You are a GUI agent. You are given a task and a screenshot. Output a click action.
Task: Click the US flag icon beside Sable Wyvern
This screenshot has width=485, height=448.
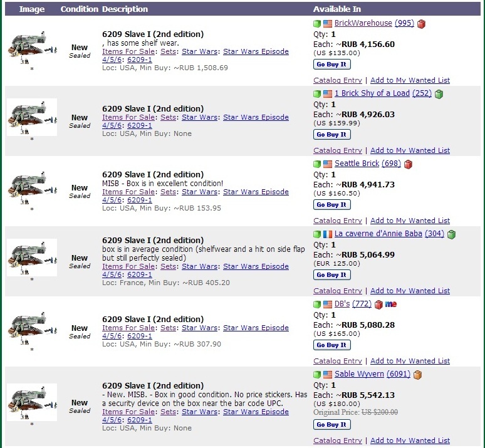(328, 375)
